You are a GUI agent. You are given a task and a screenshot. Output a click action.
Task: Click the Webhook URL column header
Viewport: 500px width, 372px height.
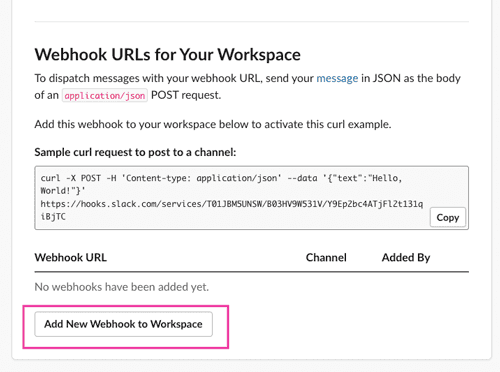pyautogui.click(x=71, y=257)
